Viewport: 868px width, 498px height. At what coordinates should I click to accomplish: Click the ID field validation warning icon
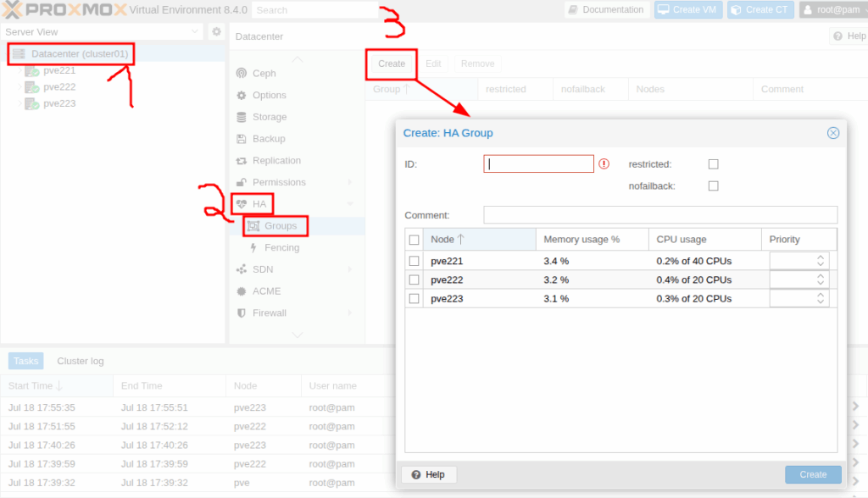coord(604,163)
